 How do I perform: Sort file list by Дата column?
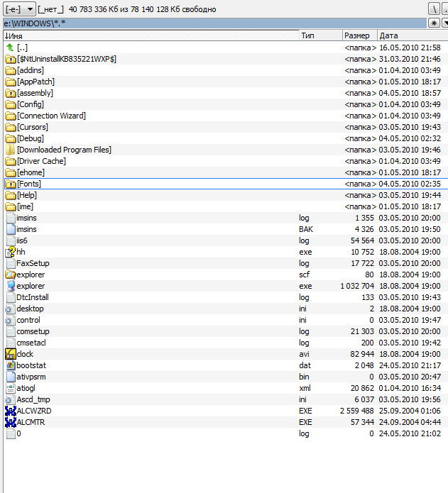click(413, 35)
